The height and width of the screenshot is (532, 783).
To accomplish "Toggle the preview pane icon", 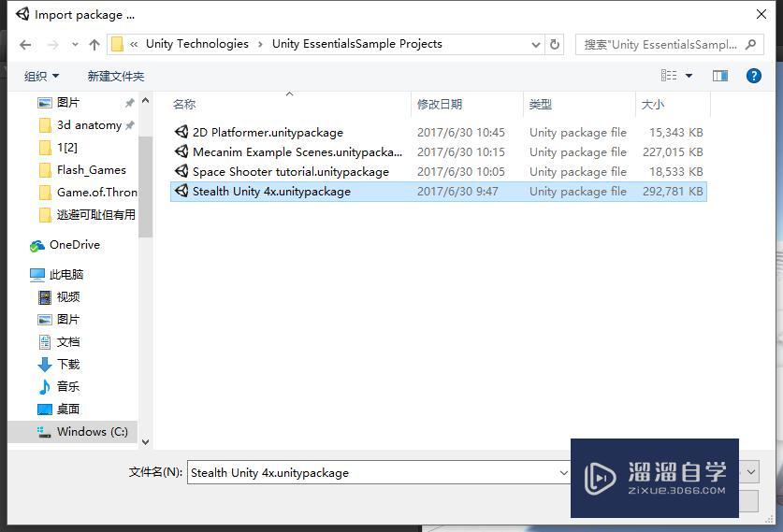I will pos(720,76).
